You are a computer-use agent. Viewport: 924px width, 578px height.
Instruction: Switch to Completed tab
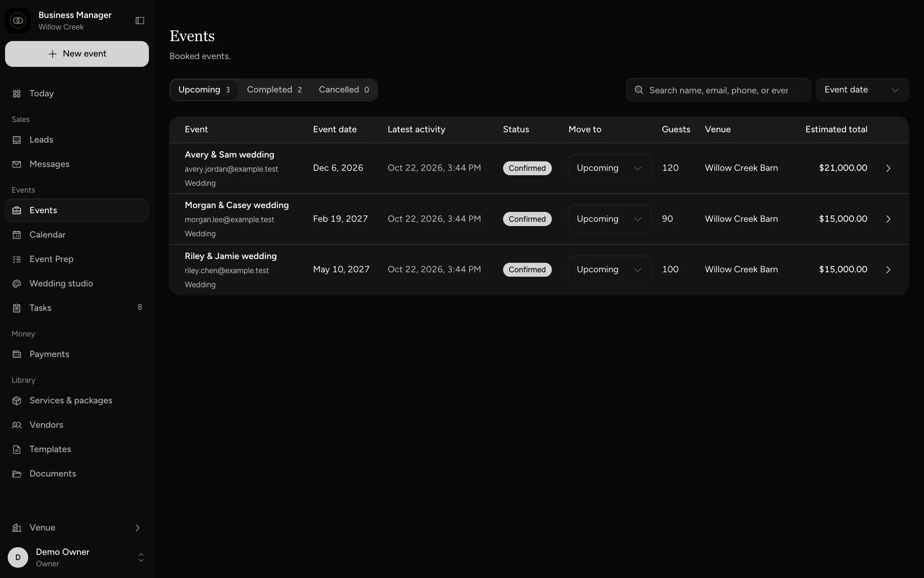(x=274, y=90)
